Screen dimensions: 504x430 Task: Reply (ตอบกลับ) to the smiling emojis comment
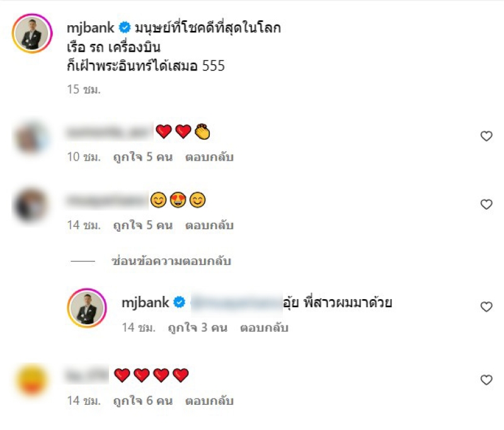tap(209, 225)
